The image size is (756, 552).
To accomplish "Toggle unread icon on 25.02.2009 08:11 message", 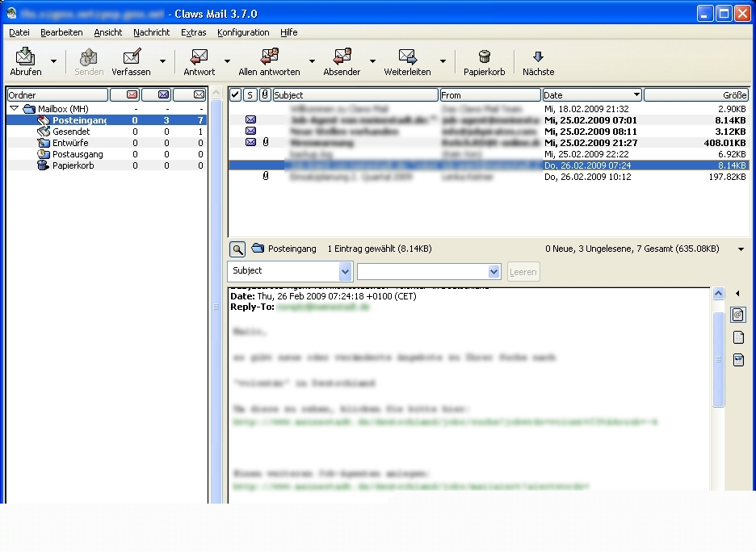I will [250, 131].
